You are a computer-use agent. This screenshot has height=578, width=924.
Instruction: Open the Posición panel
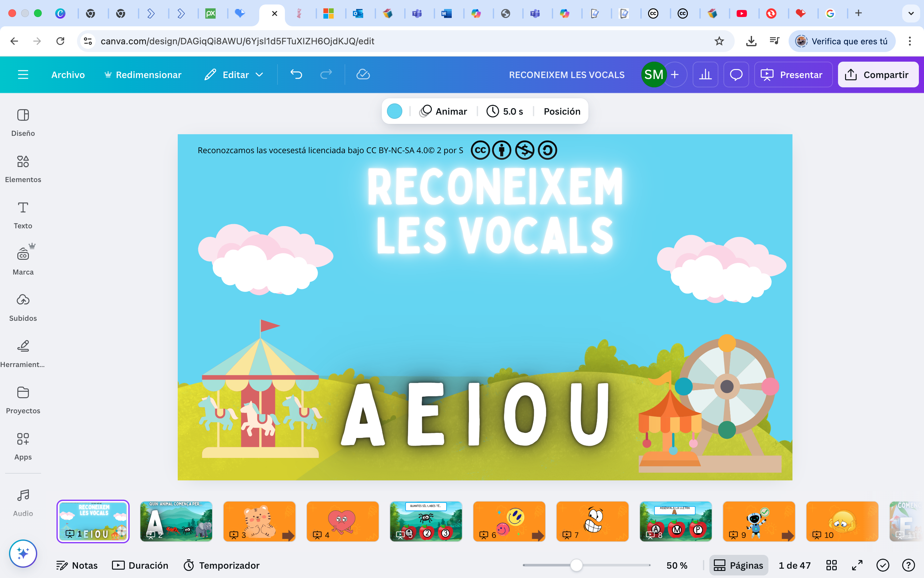pyautogui.click(x=562, y=111)
